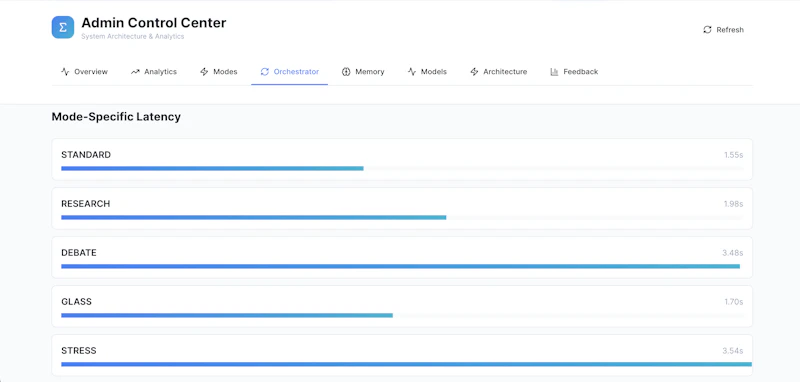Click the blue sigma app logo
The height and width of the screenshot is (382, 800).
coord(63,27)
